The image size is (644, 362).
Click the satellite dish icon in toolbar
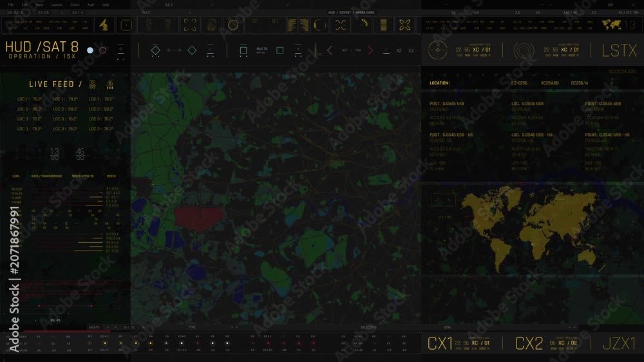[x=104, y=25]
